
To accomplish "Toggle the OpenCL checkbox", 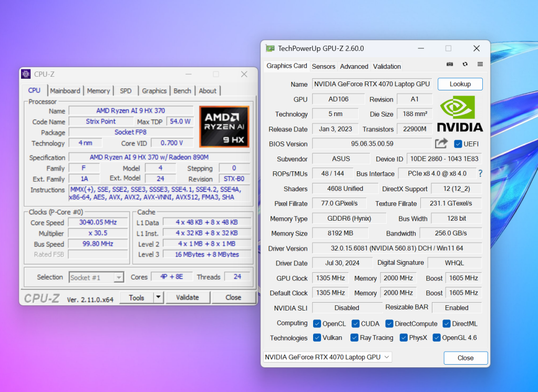I will click(317, 324).
